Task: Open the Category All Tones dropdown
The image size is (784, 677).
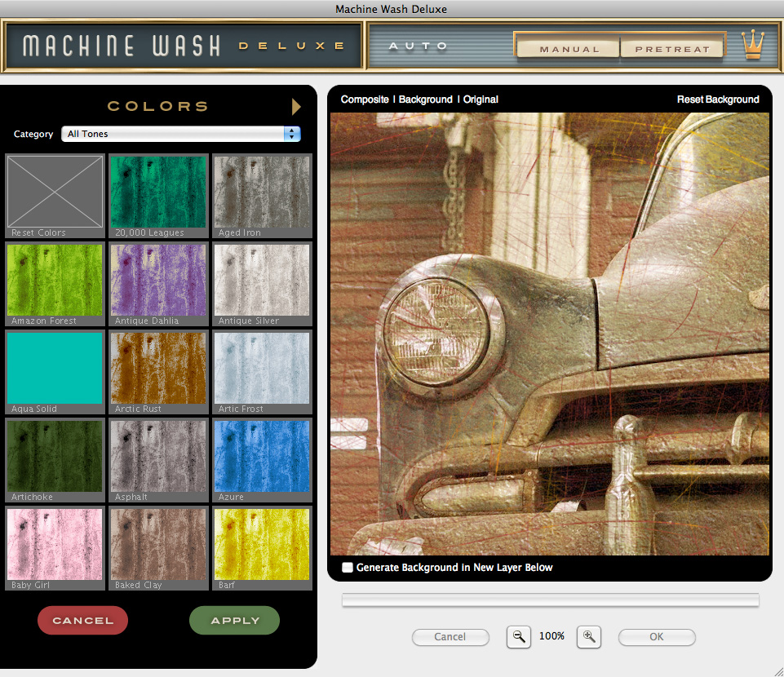Action: [180, 134]
